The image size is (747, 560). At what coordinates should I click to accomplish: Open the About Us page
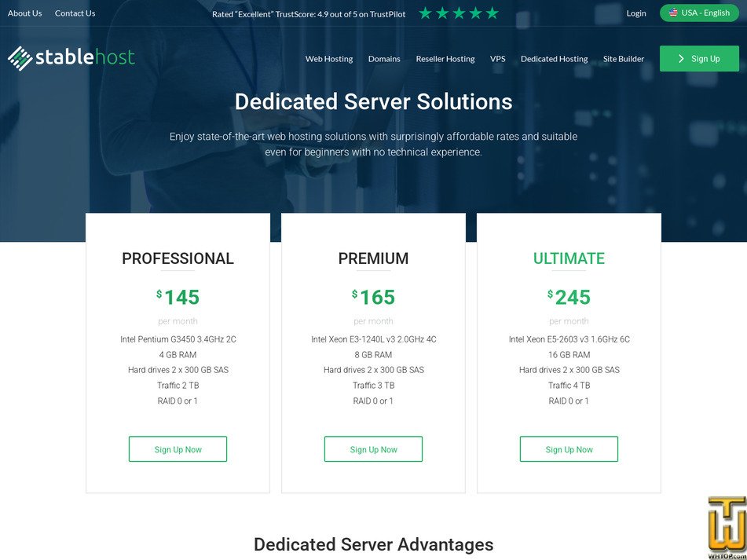click(25, 13)
